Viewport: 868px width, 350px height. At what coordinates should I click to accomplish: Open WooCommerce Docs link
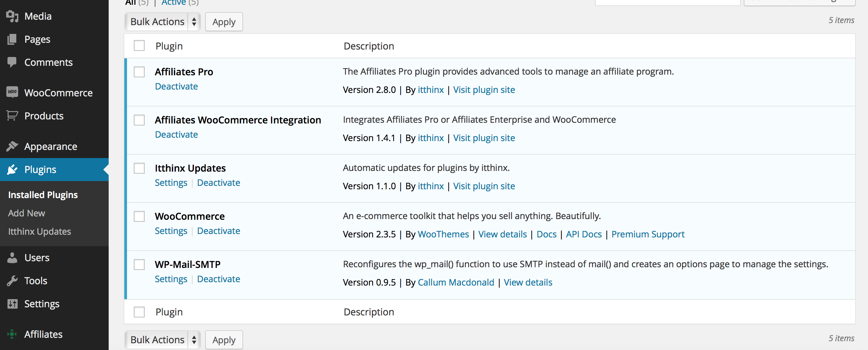(x=546, y=234)
